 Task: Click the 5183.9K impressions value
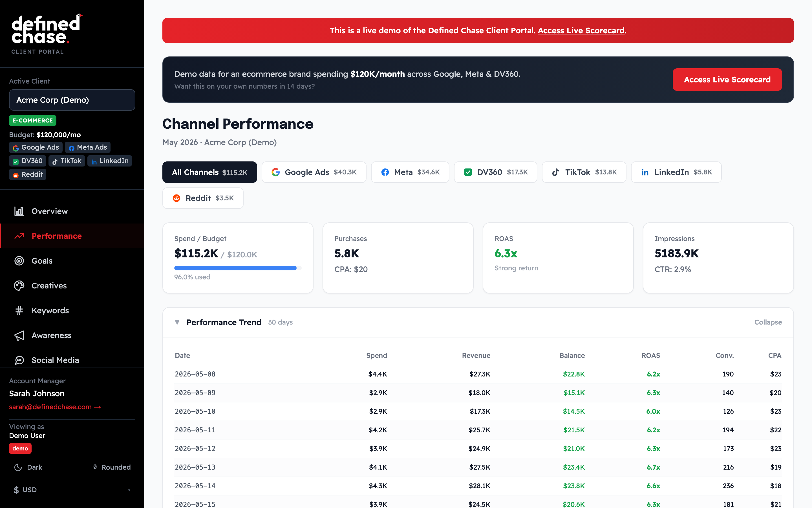[676, 253]
